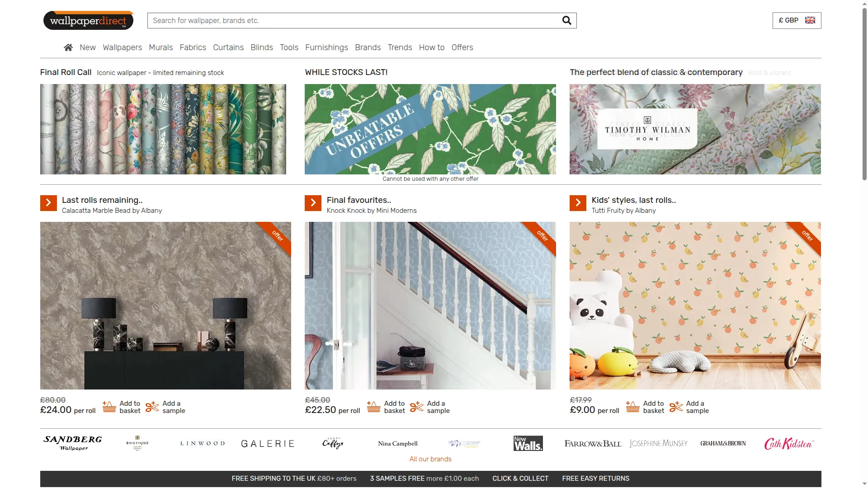868x488 pixels.
Task: Open the New menu item
Action: coord(88,47)
